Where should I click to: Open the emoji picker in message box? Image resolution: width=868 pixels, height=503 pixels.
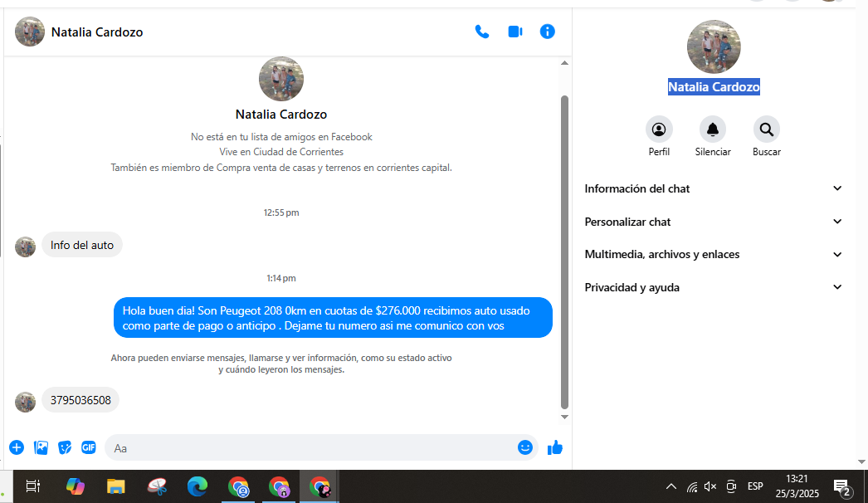tap(524, 447)
